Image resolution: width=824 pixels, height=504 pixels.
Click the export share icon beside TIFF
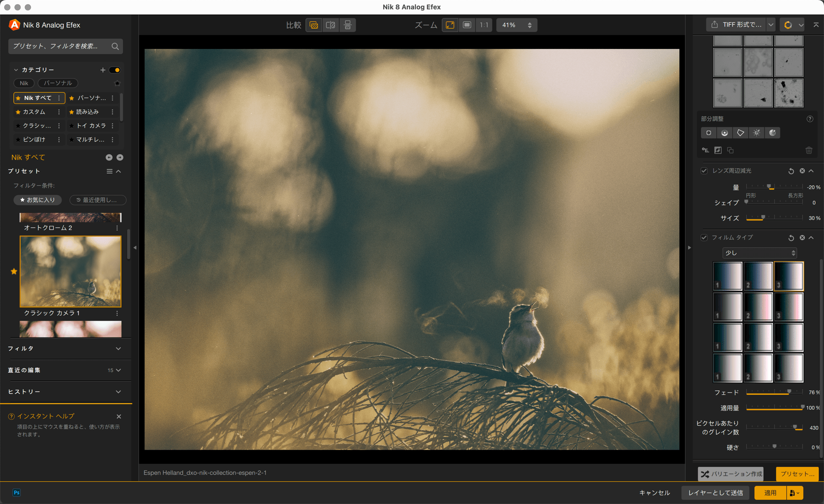coord(715,25)
